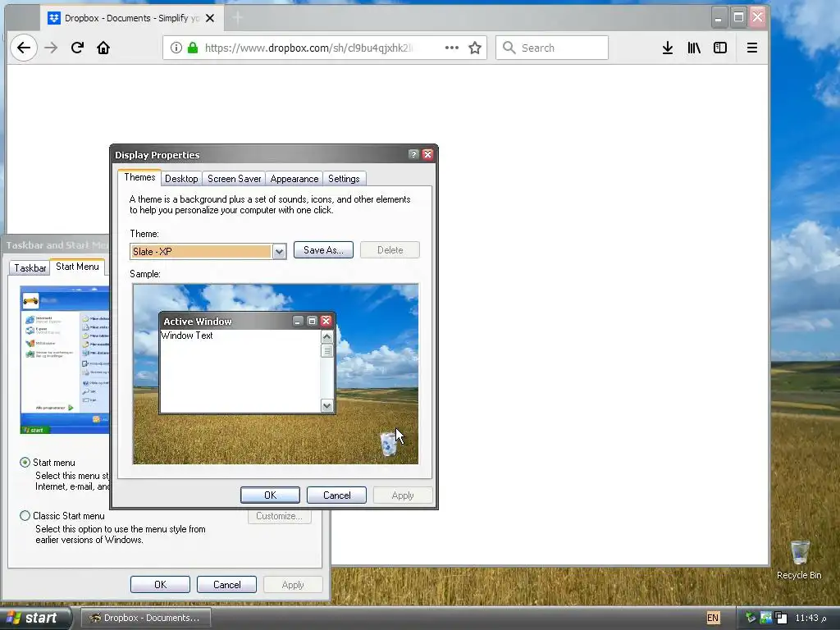This screenshot has height=630, width=840.
Task: Click the Start menu preview thumbnail
Action: [x=65, y=360]
